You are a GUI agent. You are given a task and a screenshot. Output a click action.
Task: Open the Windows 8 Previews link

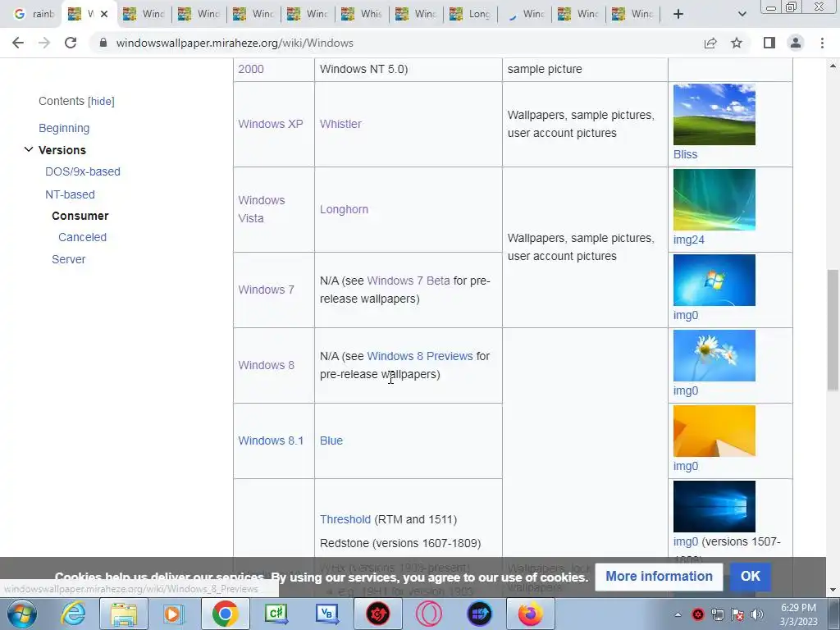click(x=420, y=356)
